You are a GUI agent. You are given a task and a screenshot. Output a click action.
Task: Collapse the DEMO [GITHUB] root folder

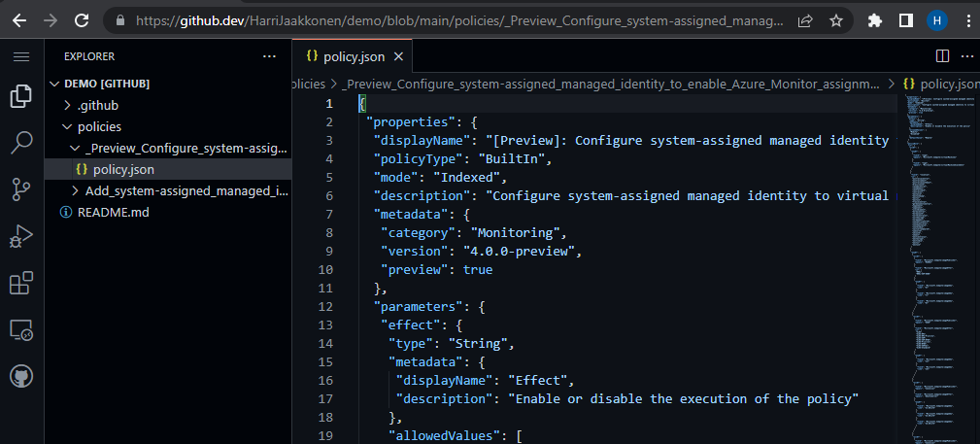[x=56, y=84]
